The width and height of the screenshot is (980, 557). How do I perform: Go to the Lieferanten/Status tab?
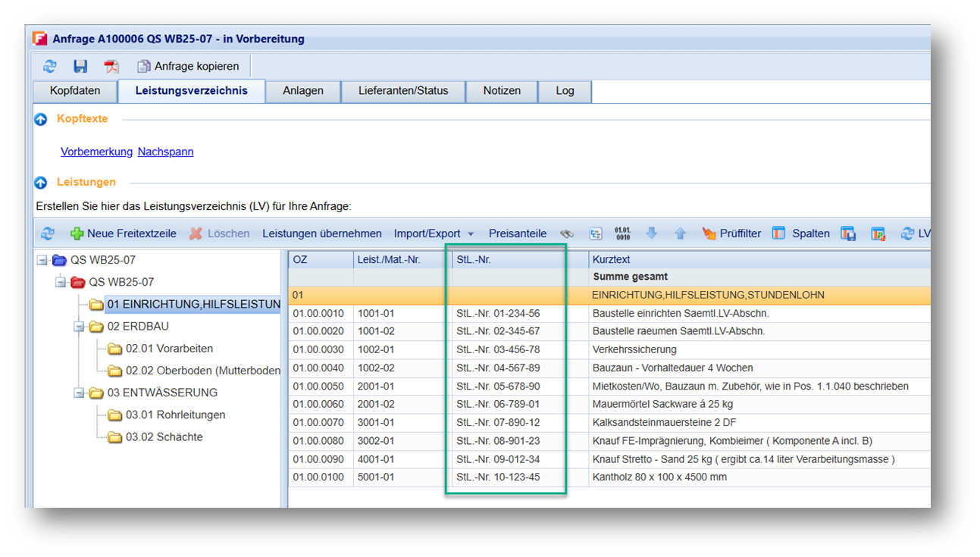[403, 91]
